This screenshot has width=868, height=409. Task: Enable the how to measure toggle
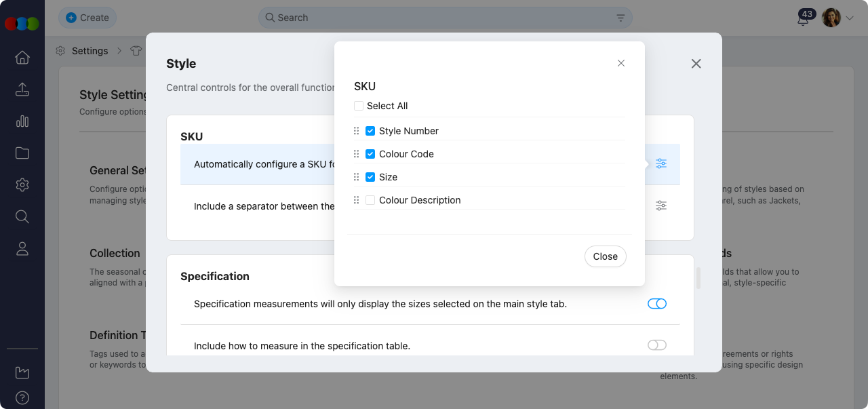click(656, 345)
